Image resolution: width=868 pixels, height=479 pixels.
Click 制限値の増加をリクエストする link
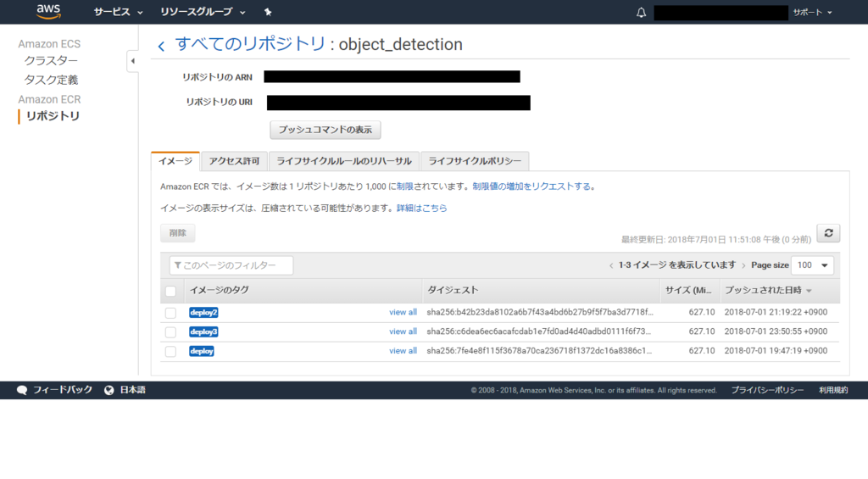531,187
